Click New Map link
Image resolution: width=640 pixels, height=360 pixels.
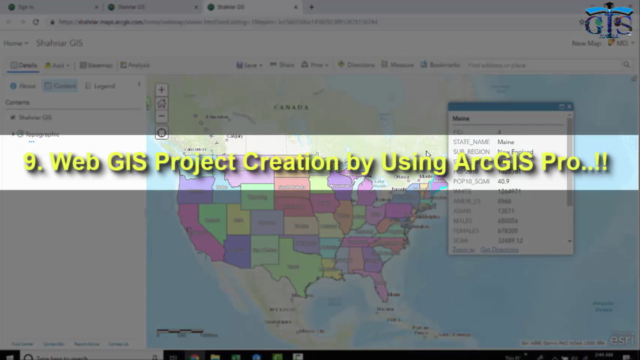pos(586,43)
